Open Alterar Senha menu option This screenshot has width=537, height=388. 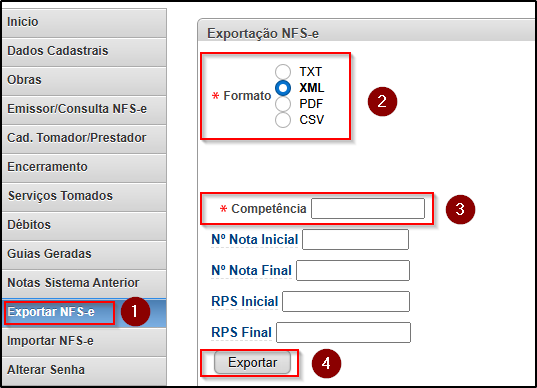84,371
